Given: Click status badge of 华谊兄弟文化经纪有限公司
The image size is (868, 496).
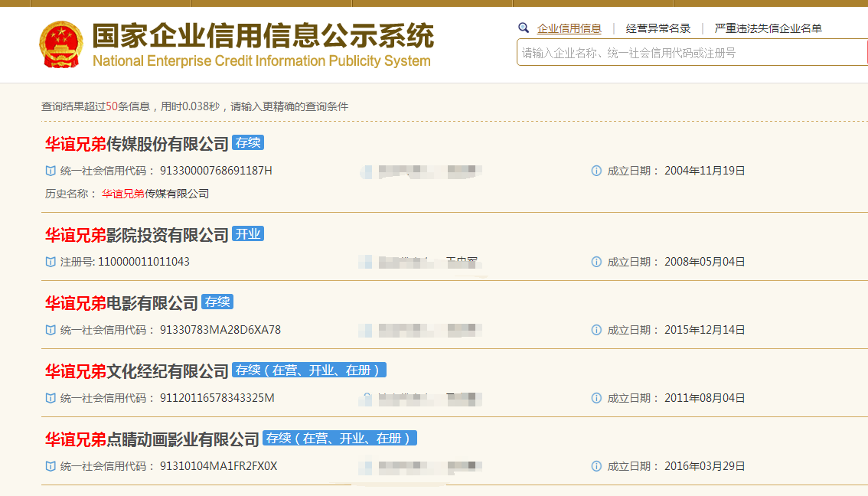Looking at the screenshot, I should point(309,370).
